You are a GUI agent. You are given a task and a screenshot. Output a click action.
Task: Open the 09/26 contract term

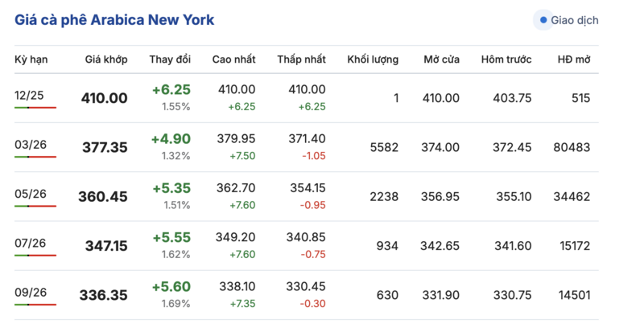[x=29, y=293]
